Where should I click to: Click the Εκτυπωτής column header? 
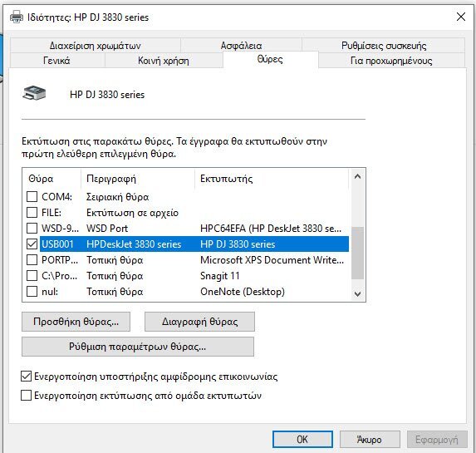[272, 179]
